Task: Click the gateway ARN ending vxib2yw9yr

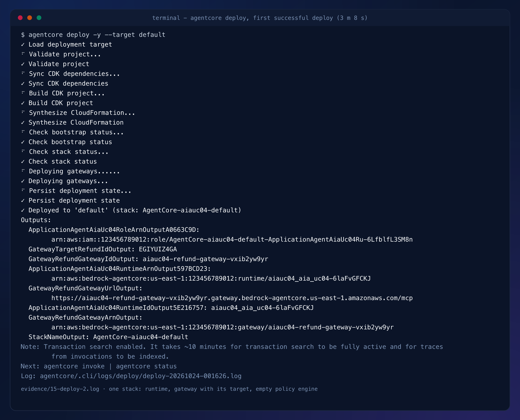Action: [x=222, y=327]
